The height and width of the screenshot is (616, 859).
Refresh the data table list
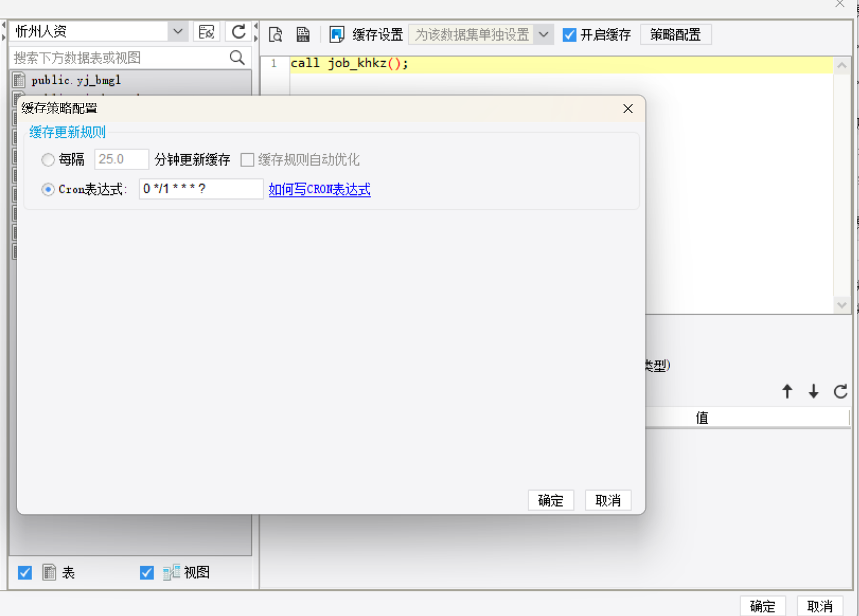point(239,31)
